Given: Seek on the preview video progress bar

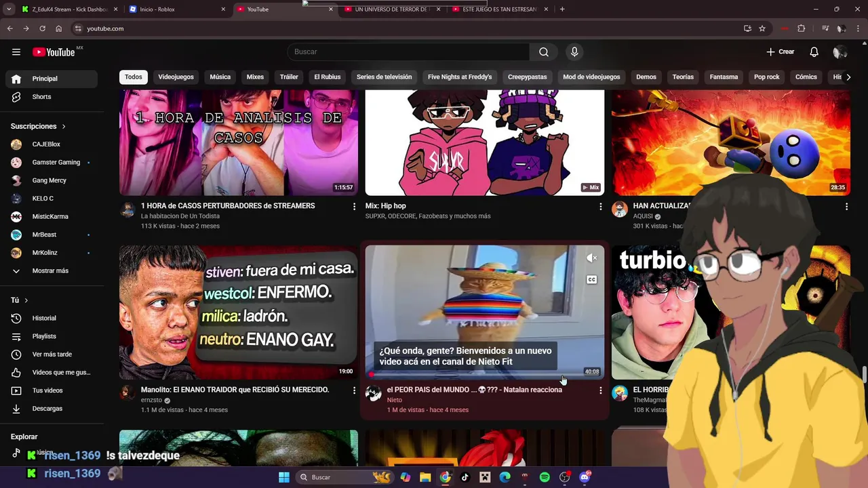Looking at the screenshot, I should 485,375.
